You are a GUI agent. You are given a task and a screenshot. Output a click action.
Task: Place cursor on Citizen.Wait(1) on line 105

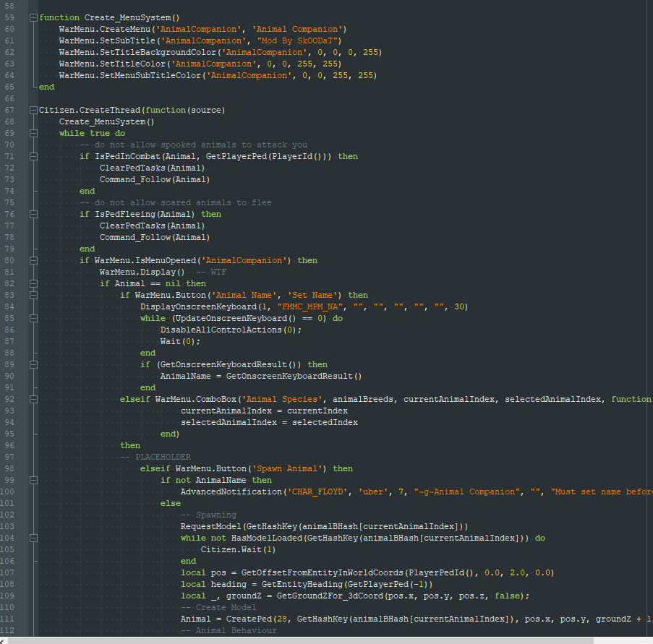238,550
